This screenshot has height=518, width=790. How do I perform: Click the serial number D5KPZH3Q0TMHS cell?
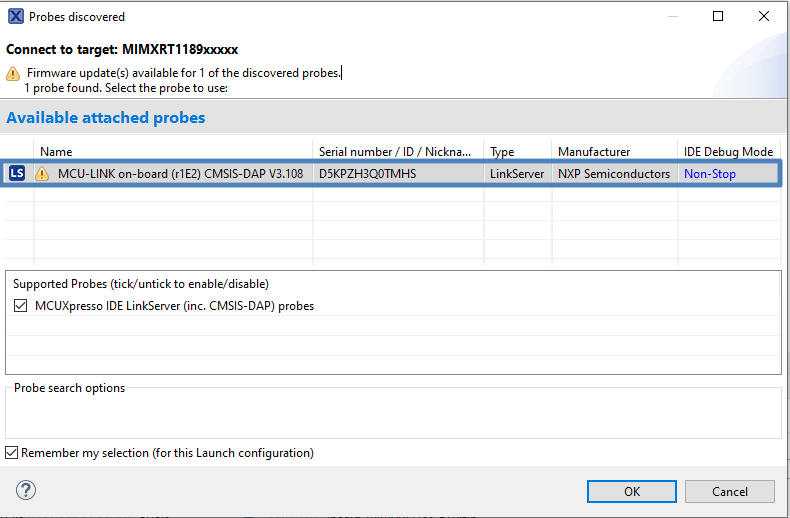click(367, 174)
